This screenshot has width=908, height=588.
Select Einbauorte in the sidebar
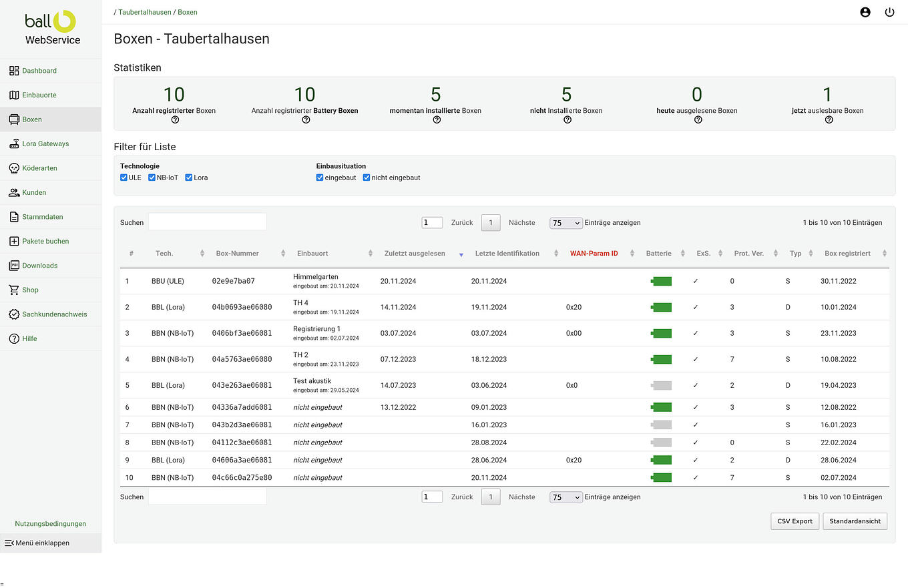(40, 95)
